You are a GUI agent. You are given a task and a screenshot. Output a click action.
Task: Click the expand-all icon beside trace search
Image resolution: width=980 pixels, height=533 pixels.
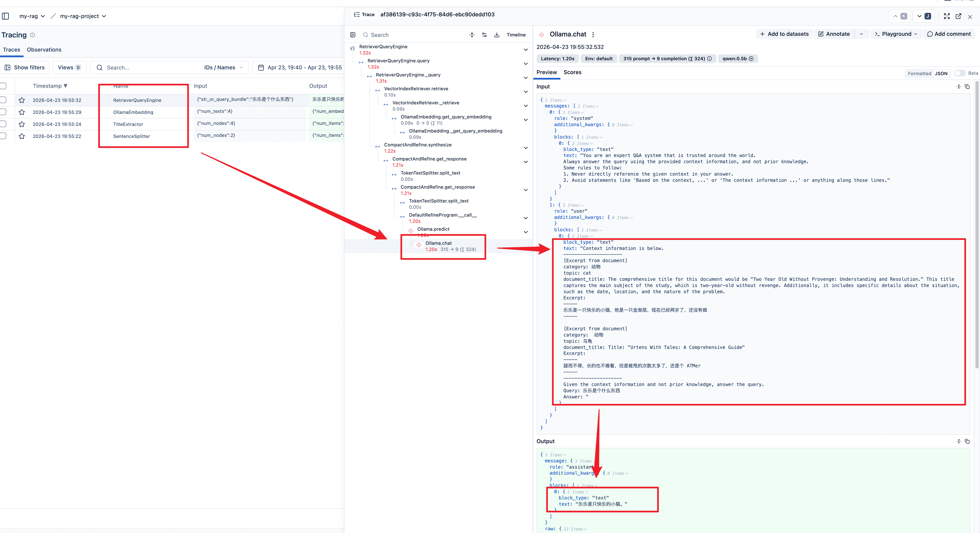click(x=472, y=35)
